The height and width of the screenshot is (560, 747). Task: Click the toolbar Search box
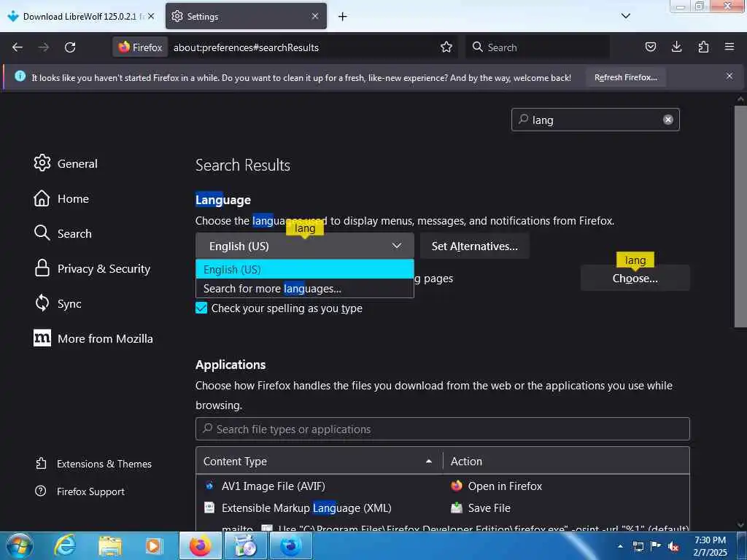tap(538, 47)
